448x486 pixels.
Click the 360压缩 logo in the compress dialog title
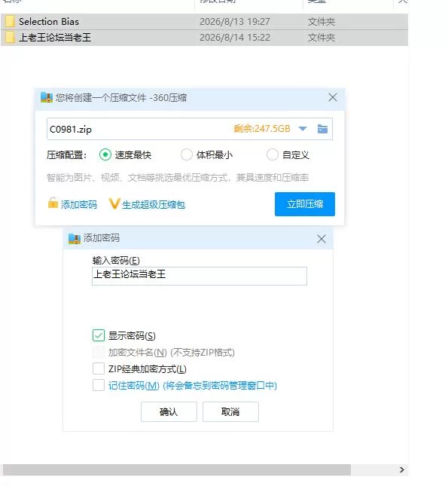[x=47, y=98]
